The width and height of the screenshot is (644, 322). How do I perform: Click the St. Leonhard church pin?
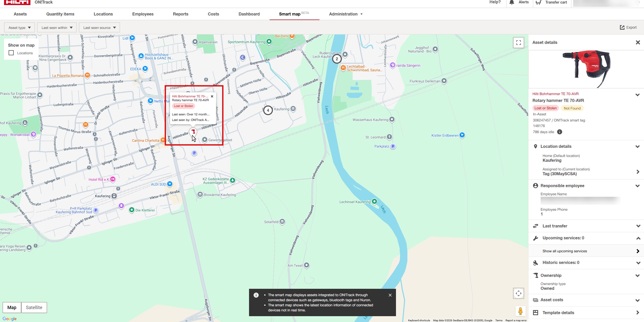click(x=389, y=137)
